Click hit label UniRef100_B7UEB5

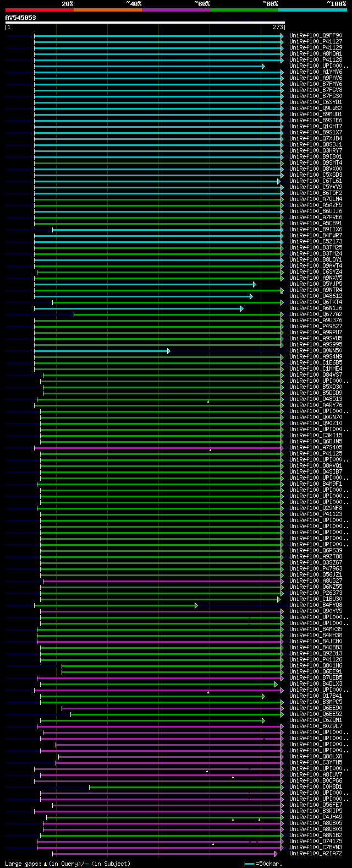click(x=316, y=678)
